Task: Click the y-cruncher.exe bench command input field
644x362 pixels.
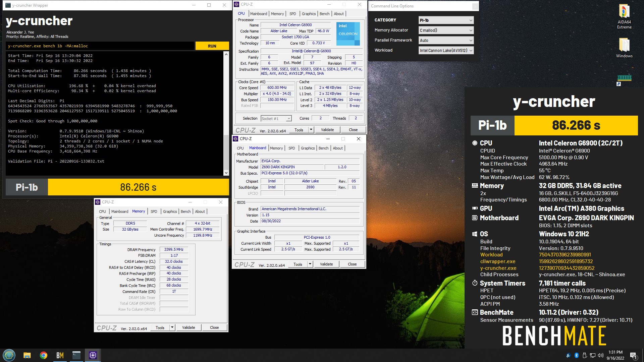Action: (x=100, y=46)
